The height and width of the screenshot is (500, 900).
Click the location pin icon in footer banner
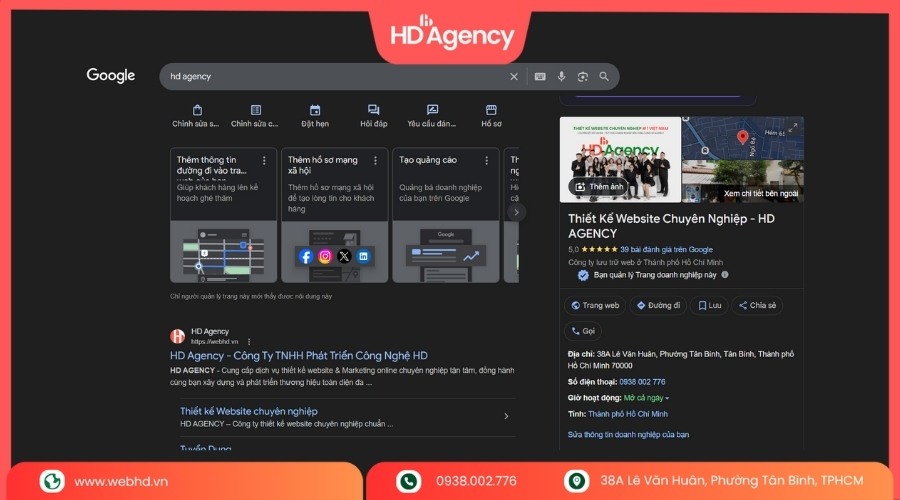pyautogui.click(x=576, y=481)
